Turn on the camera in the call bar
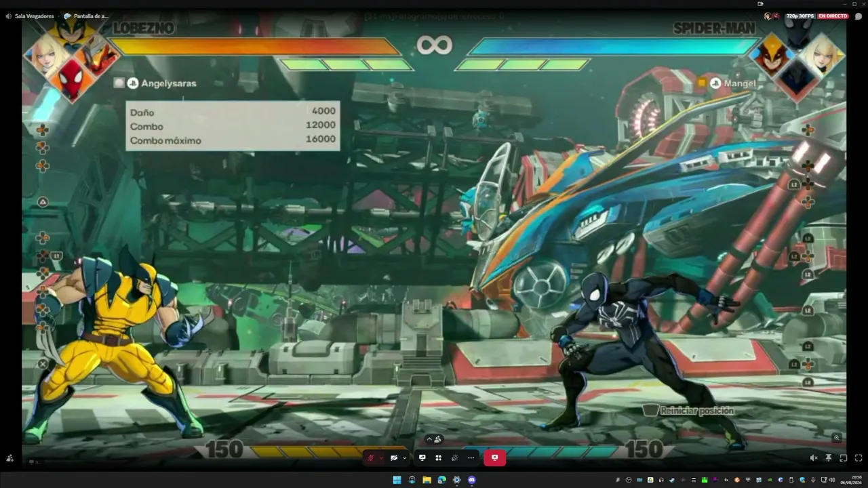Screen dimensions: 868x488 (x=394, y=458)
